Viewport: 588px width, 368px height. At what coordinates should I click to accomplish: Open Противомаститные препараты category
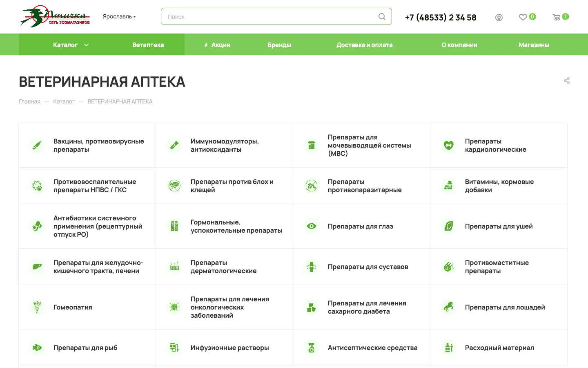pyautogui.click(x=497, y=267)
